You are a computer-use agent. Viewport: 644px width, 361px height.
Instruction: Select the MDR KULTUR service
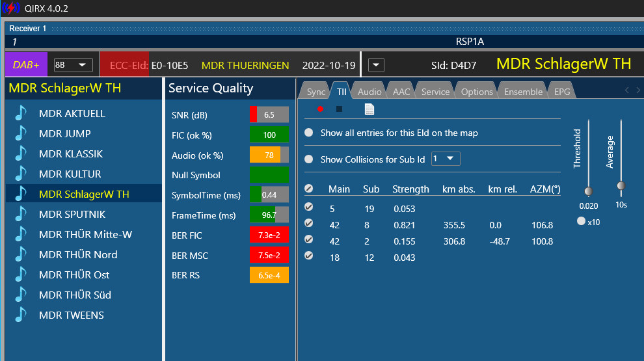(x=70, y=174)
